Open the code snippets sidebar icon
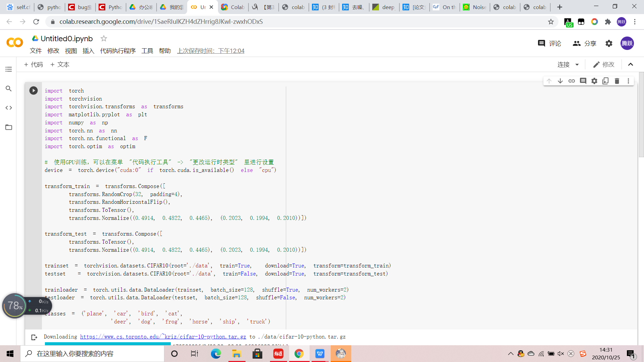This screenshot has height=362, width=644. pyautogui.click(x=9, y=108)
